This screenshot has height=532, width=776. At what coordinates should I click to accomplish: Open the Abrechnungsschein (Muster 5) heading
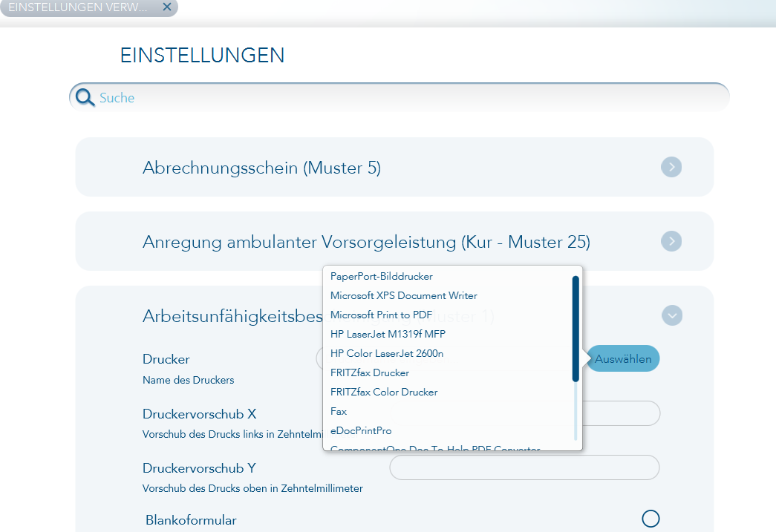[262, 168]
